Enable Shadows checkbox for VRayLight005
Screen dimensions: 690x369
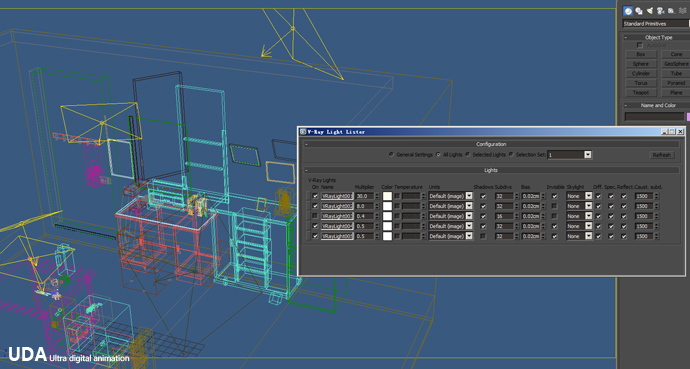coord(483,236)
